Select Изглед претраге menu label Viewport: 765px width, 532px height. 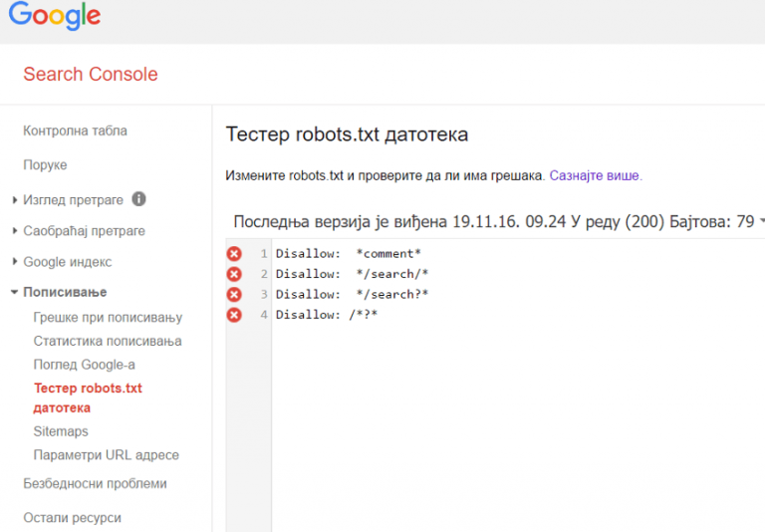(73, 200)
